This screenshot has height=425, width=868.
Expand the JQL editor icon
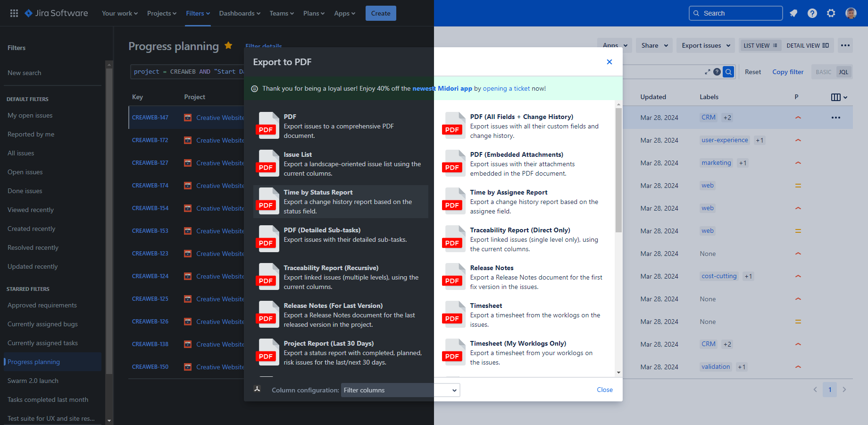pos(708,72)
